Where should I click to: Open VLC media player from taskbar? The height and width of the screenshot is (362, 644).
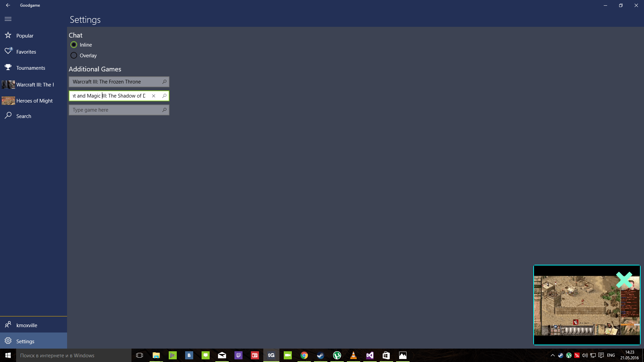coord(354,355)
